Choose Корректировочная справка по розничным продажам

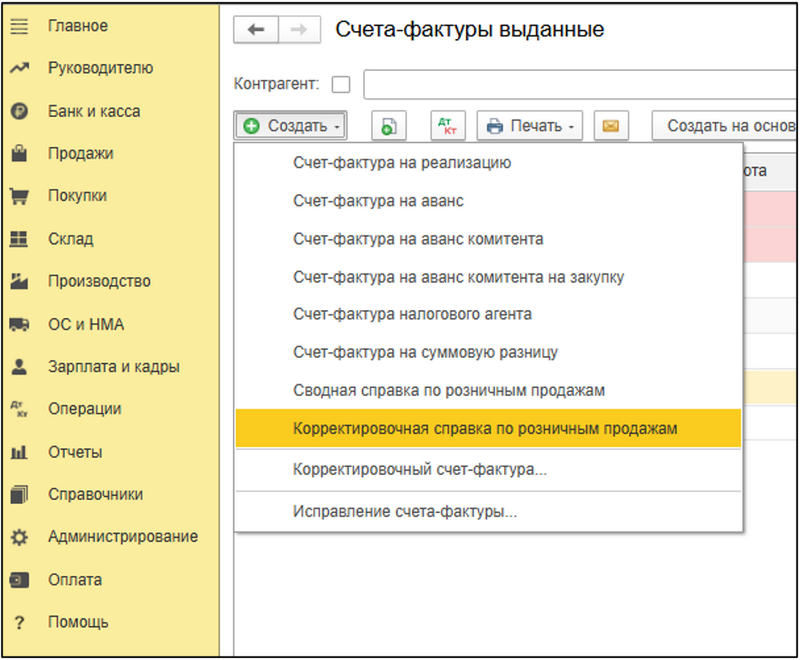click(x=485, y=428)
